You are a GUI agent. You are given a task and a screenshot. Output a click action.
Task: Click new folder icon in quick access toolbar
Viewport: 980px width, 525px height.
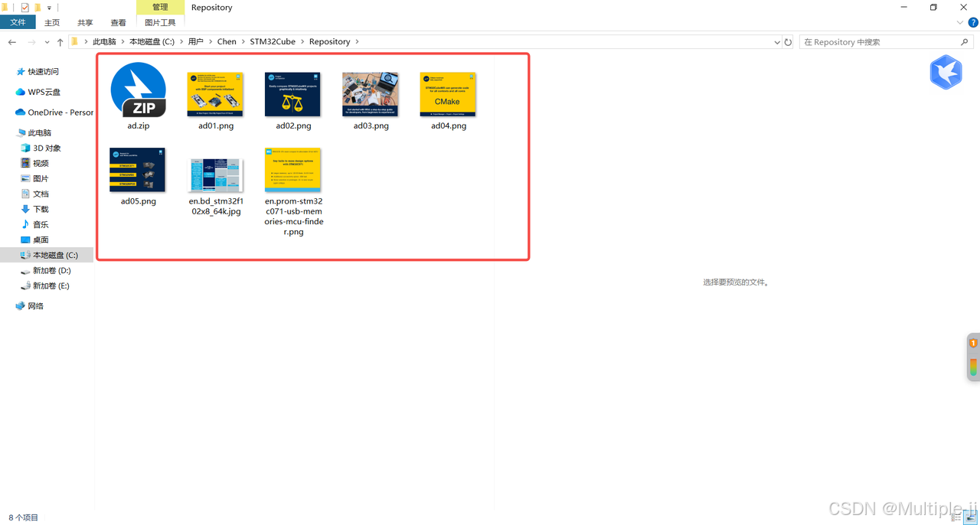click(x=38, y=7)
